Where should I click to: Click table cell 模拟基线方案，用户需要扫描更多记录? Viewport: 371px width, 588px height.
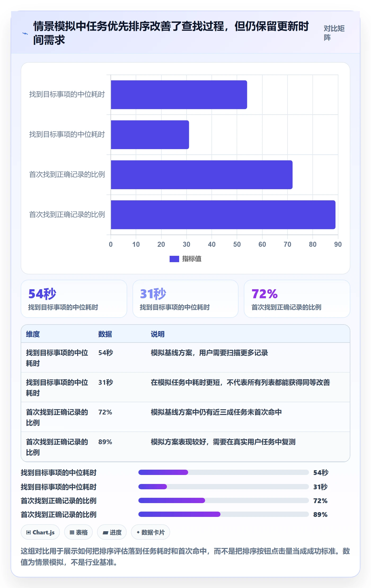coord(209,353)
